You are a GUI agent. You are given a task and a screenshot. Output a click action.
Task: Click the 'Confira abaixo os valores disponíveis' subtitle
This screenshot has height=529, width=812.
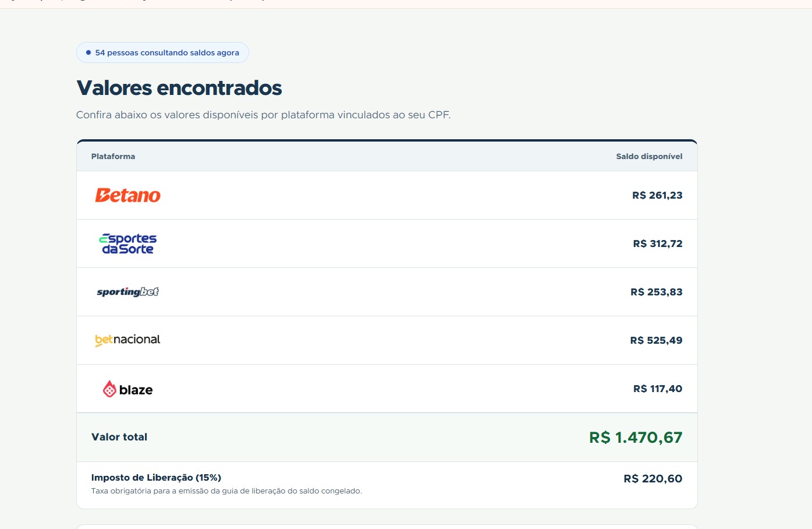pos(263,115)
